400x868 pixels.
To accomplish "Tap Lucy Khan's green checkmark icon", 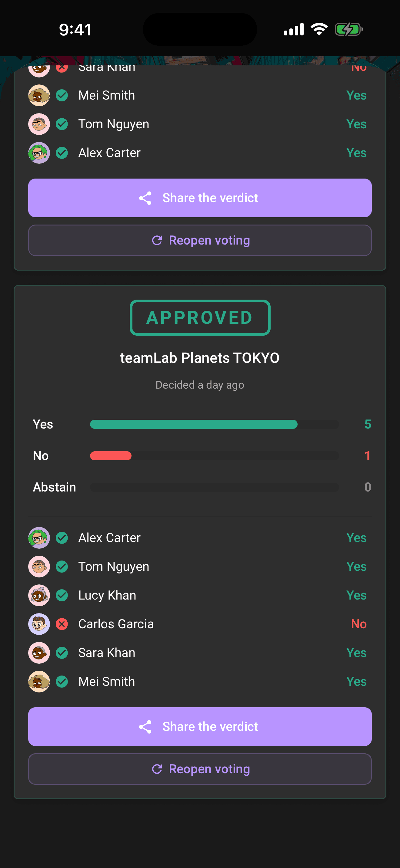I will pos(62,595).
